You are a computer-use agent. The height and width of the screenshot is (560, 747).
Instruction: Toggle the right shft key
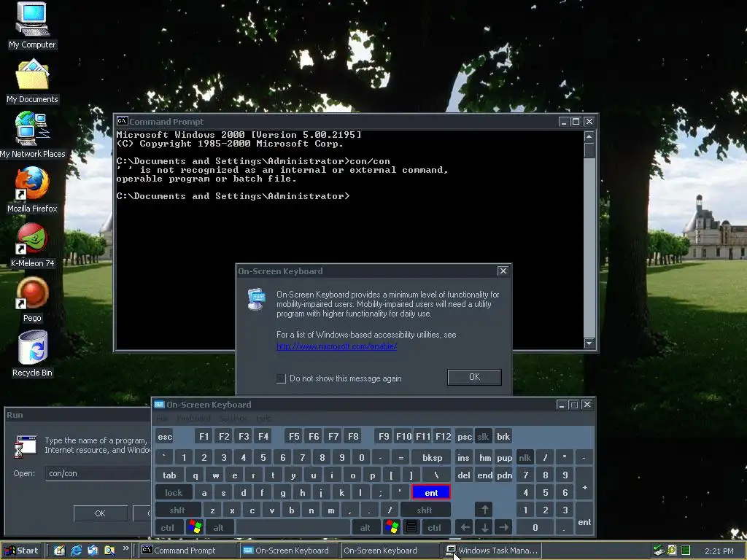(424, 510)
